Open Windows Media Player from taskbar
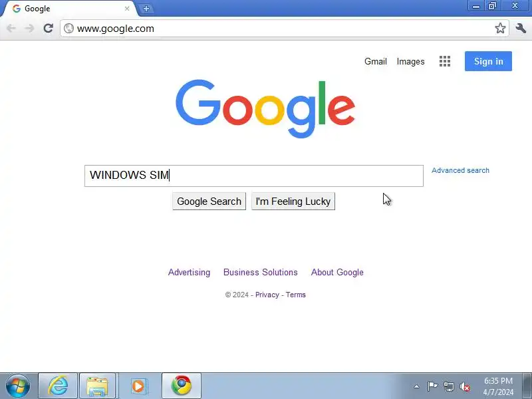532x399 pixels. pyautogui.click(x=138, y=386)
